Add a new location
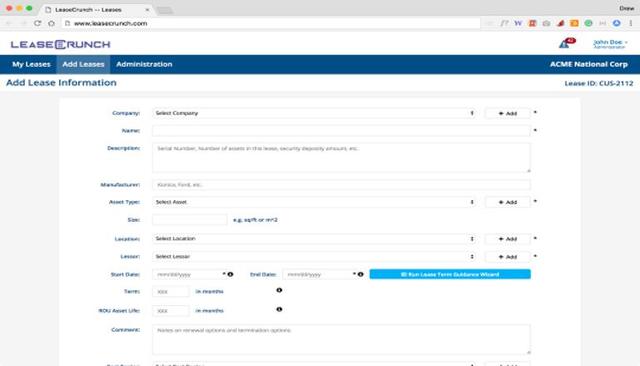640x366 pixels. (x=507, y=239)
